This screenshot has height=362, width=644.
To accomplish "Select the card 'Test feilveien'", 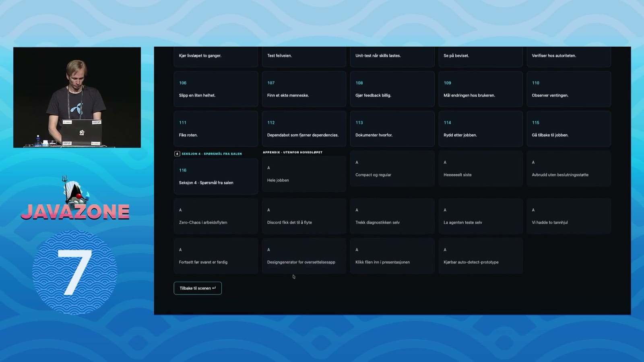I will click(304, 57).
